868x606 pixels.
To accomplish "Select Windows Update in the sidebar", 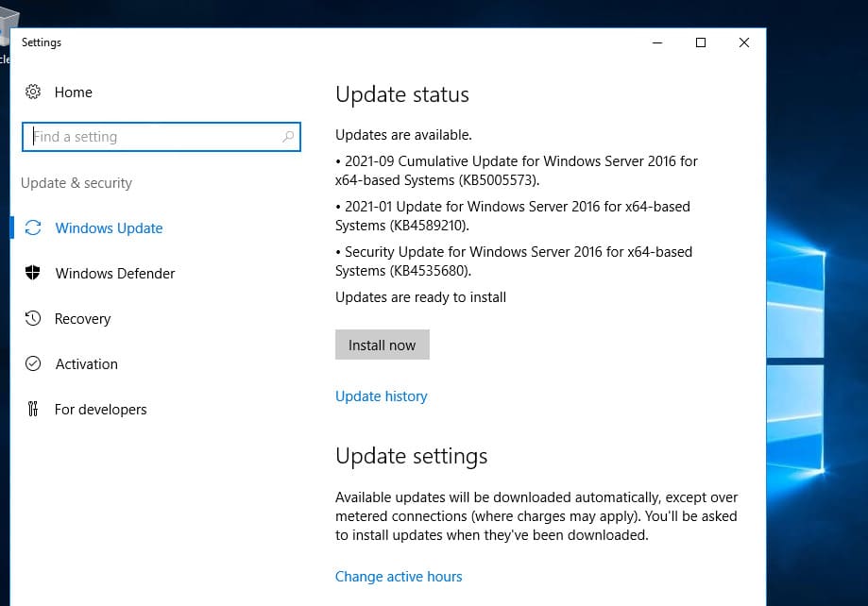I will (x=109, y=228).
